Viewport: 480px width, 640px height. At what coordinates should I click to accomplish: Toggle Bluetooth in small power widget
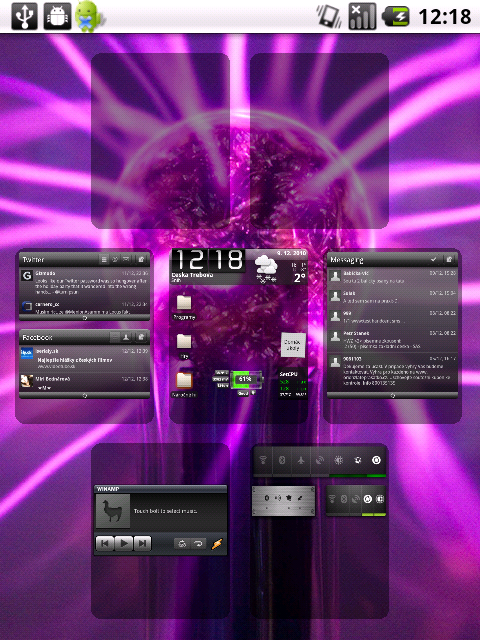click(x=344, y=499)
